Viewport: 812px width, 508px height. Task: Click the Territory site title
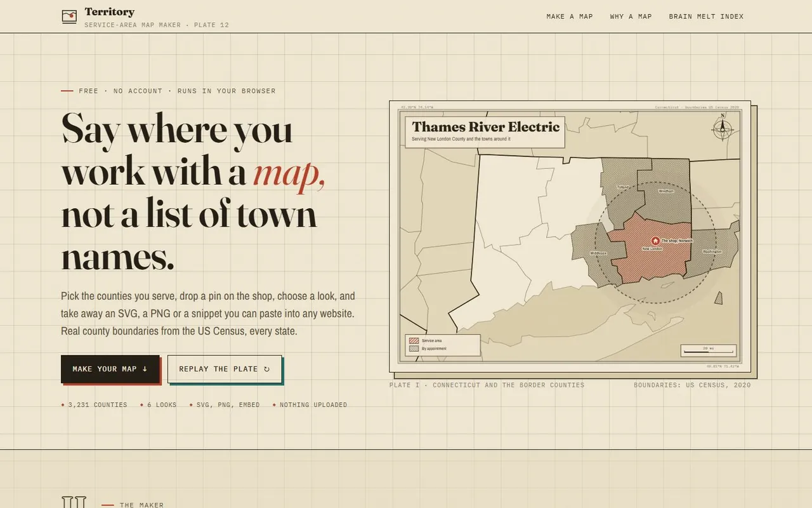coord(109,11)
